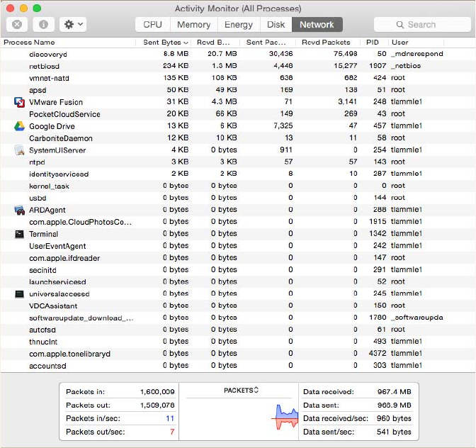Switch to the CPU tab

coord(152,25)
